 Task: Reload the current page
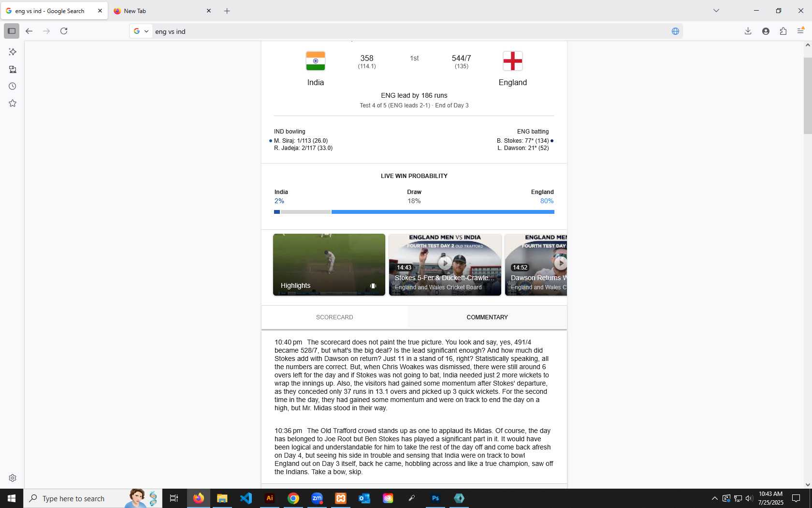pos(64,31)
